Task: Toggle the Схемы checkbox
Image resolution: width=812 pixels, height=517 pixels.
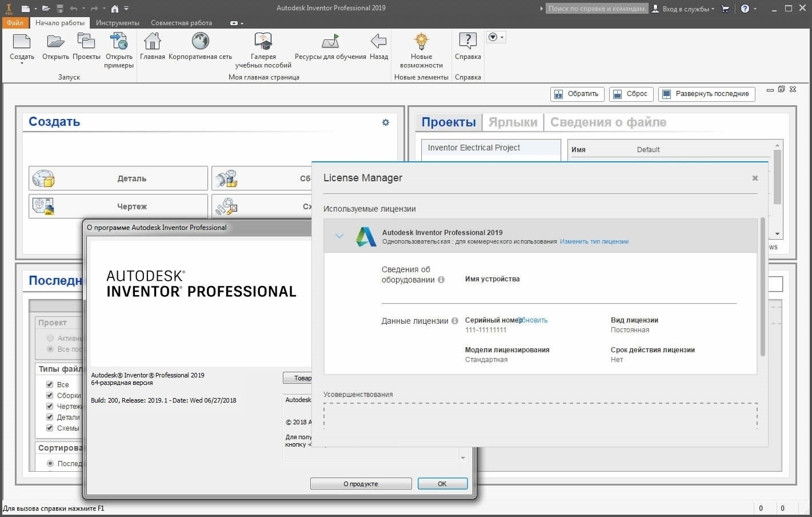Action: [50, 428]
